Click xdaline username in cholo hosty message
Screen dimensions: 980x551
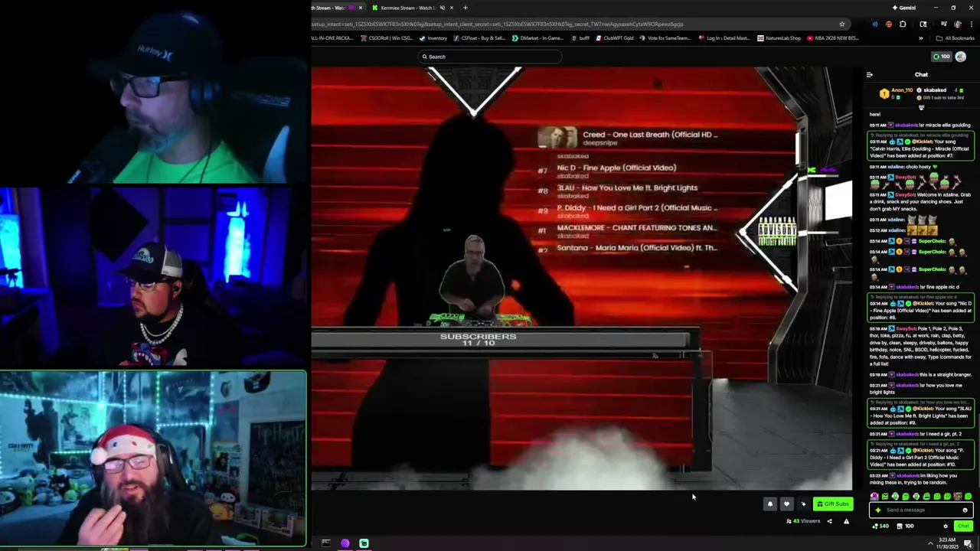click(x=897, y=166)
